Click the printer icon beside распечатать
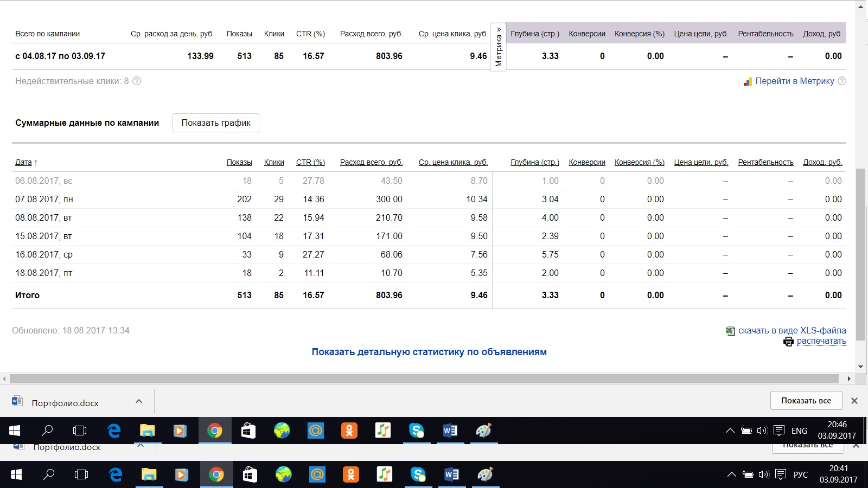Screen dimensions: 868x488 788,342
